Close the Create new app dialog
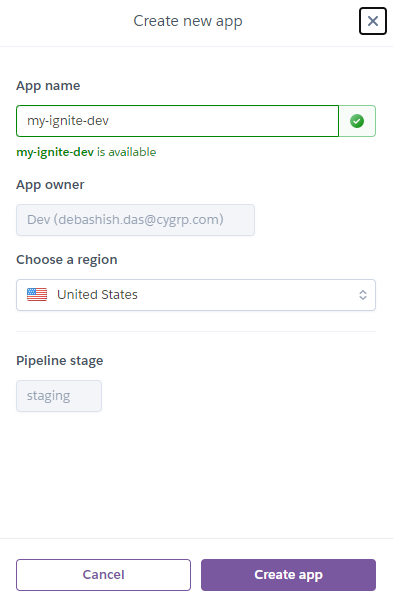 373,21
